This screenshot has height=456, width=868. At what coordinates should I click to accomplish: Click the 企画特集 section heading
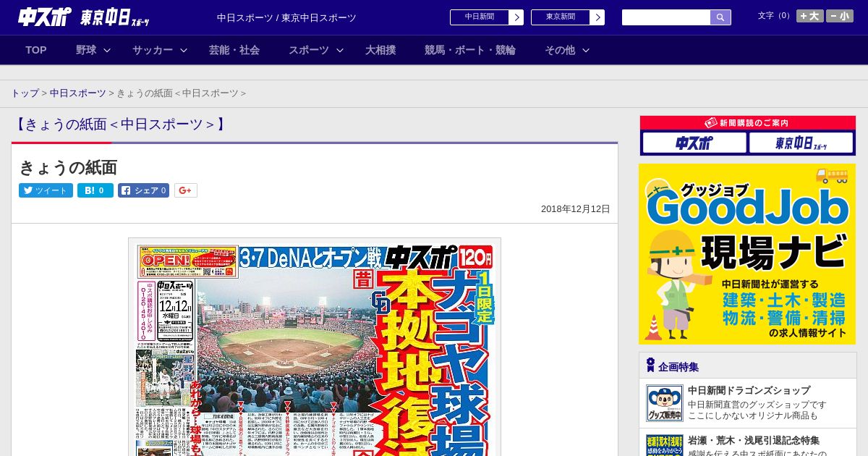(x=678, y=367)
